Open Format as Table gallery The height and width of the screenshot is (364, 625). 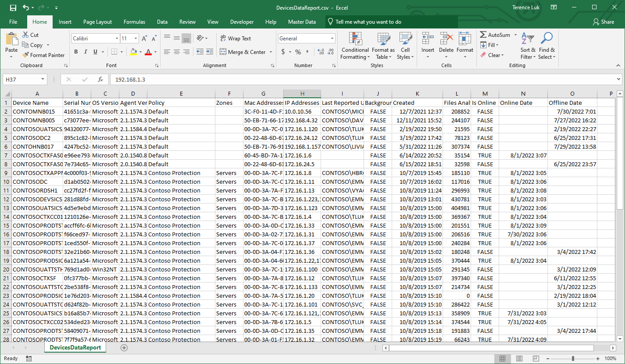(x=383, y=46)
